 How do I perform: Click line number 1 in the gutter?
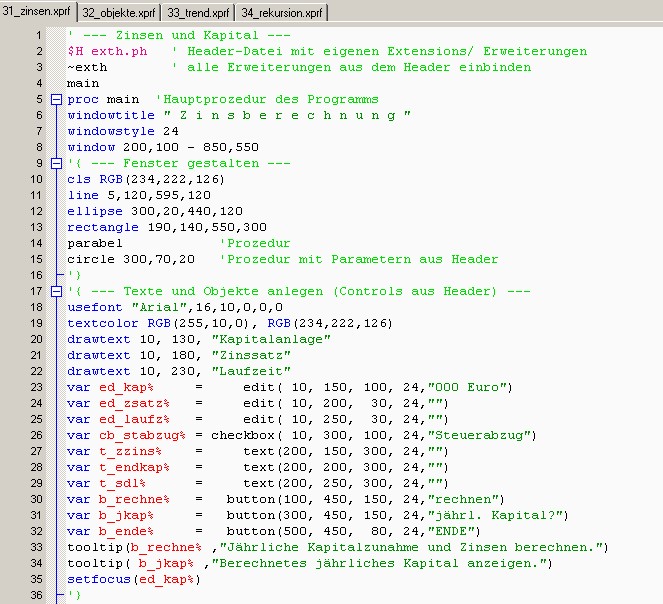pyautogui.click(x=37, y=51)
